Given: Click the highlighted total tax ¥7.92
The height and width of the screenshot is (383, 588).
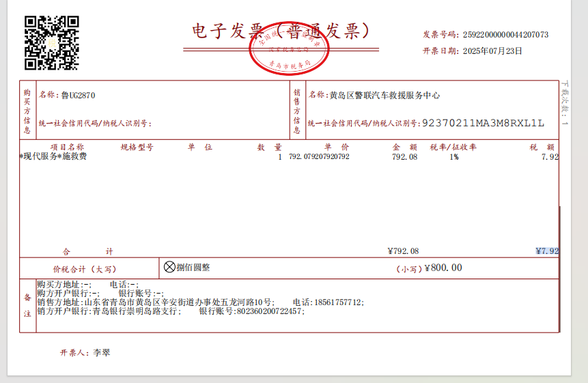Looking at the screenshot, I should 547,251.
